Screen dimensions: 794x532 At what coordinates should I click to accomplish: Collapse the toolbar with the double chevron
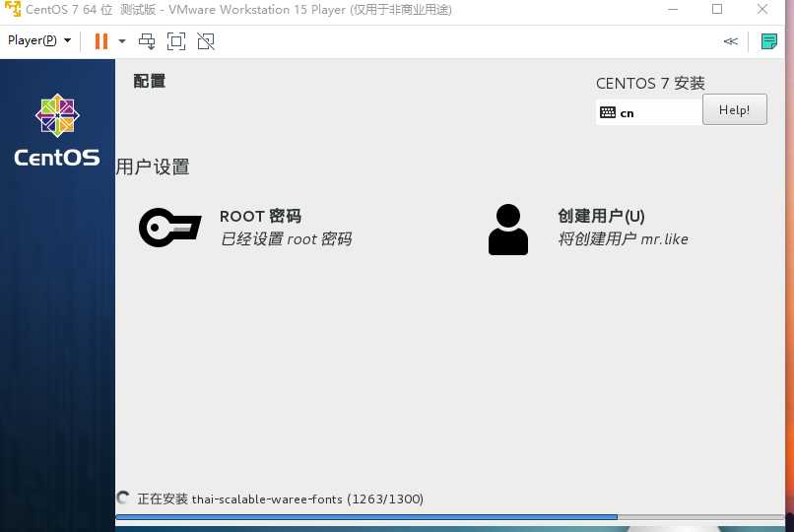[x=730, y=41]
